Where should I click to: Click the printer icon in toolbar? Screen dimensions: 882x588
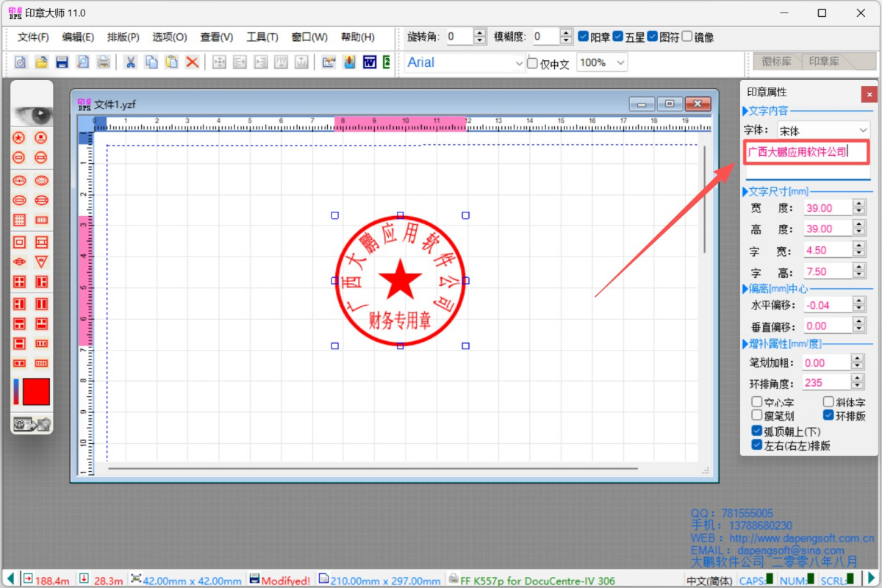(x=104, y=62)
